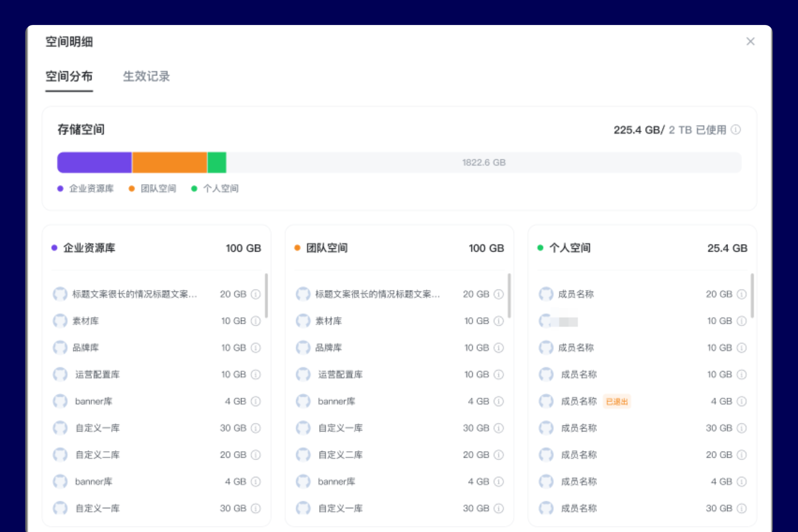Click avatar of 自定义二库 in 企业资源库
The image size is (798, 532).
click(60, 455)
